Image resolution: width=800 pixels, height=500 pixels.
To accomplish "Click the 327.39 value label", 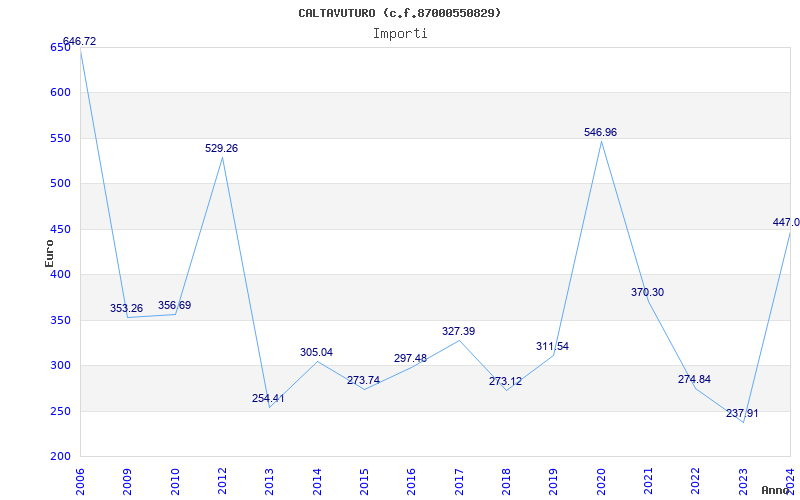I will coord(458,331).
